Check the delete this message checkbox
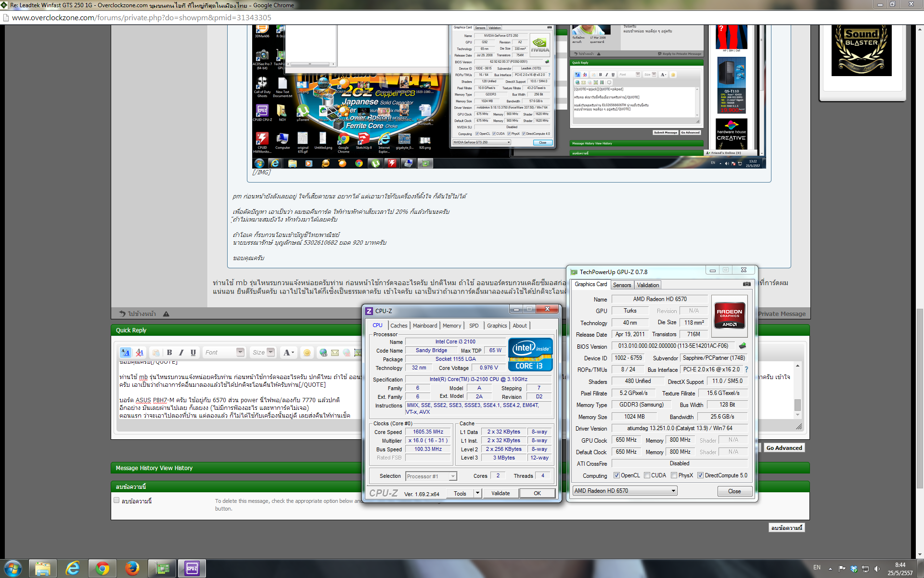The image size is (924, 578). click(116, 500)
